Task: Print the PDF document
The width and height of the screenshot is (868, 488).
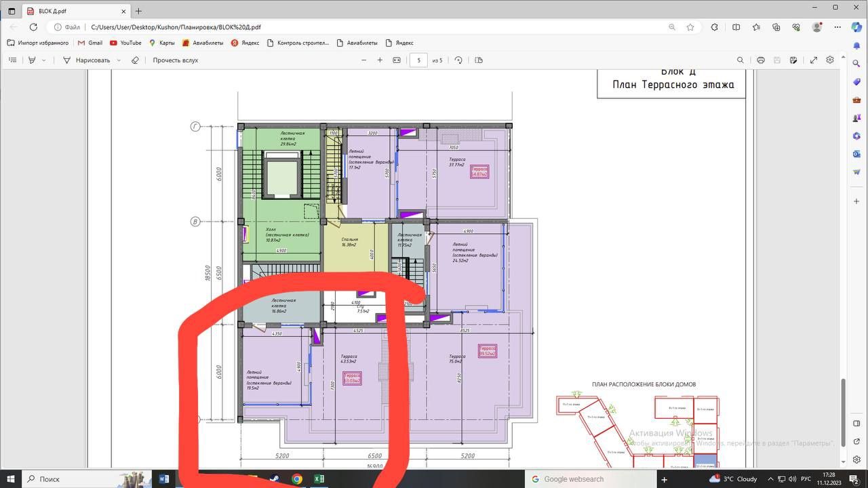Action: (x=761, y=60)
